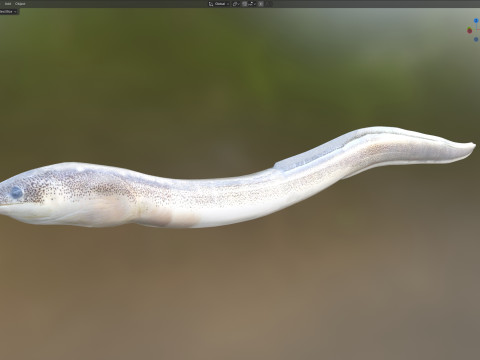This screenshot has width=480, height=360.
Task: Toggle proportional editing button
Action: pos(261,4)
